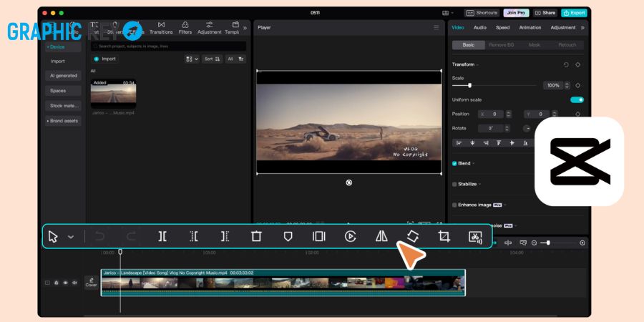This screenshot has width=644, height=322.
Task: Enable the Stabilize checkbox
Action: 454,185
